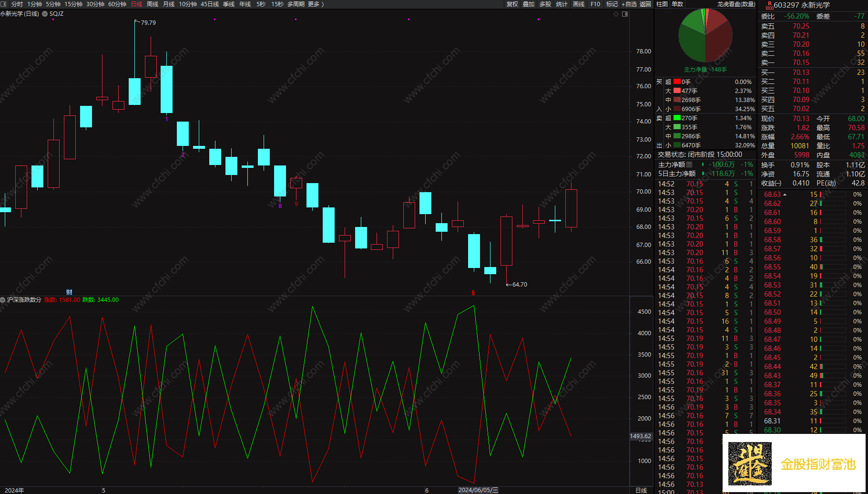Viewport: 868px width, 494px height.
Task: Click the 多股 multi-stock button
Action: (545, 4)
